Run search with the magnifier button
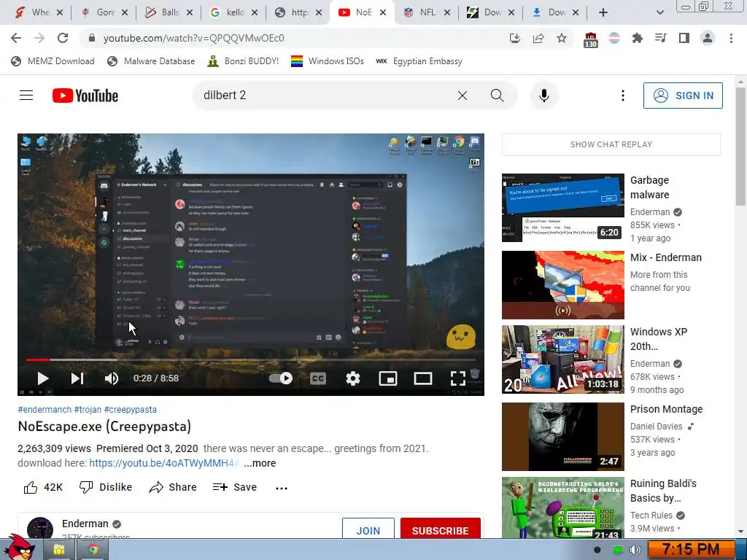 click(x=498, y=96)
